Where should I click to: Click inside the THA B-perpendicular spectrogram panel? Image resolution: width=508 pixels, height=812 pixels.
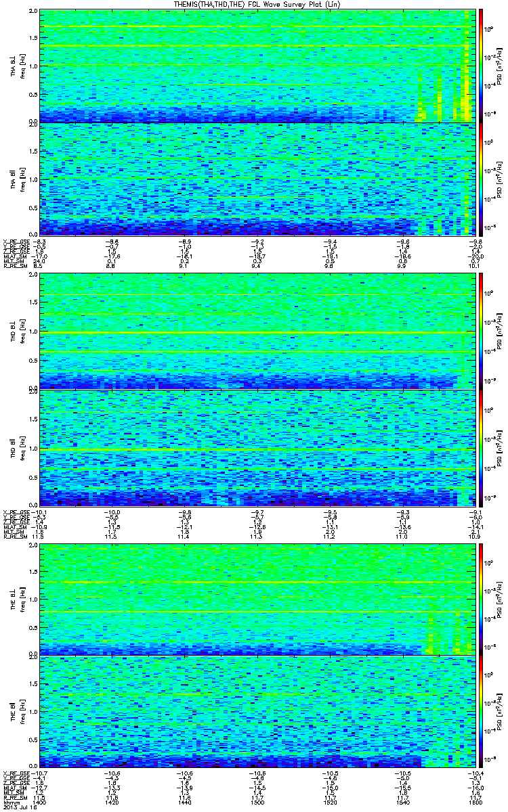257,66
